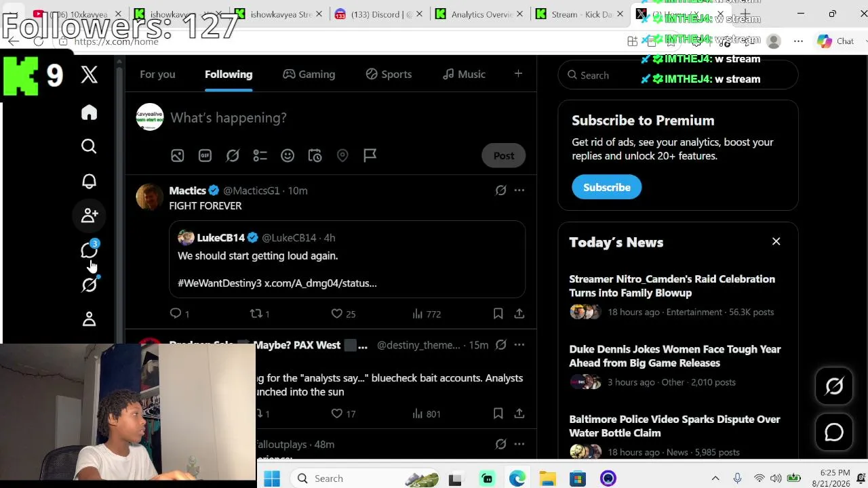Bookmark the post with 801 views
This screenshot has width=868, height=488.
[498, 413]
